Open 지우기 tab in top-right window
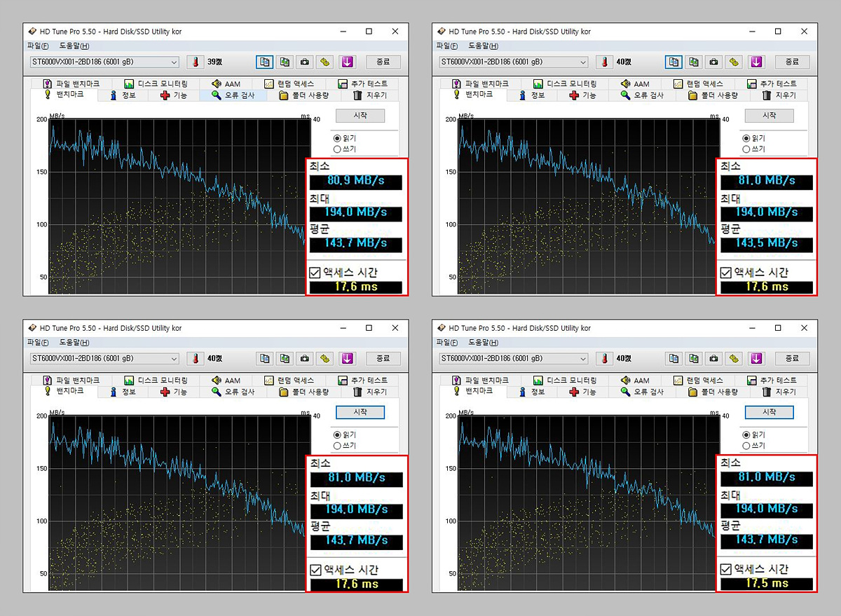This screenshot has width=841, height=616. click(779, 95)
